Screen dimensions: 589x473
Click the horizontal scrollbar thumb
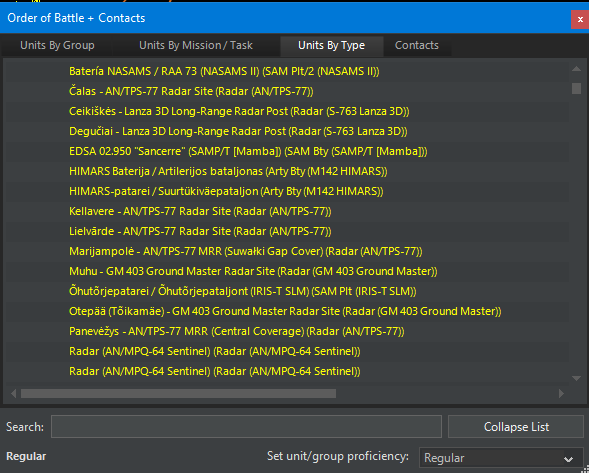click(178, 393)
